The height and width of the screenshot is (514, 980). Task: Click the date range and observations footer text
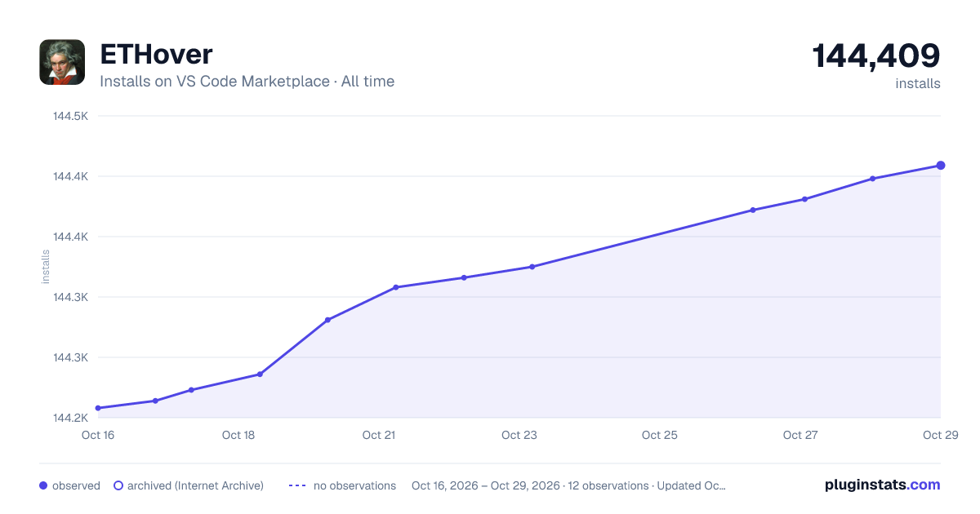pyautogui.click(x=568, y=485)
